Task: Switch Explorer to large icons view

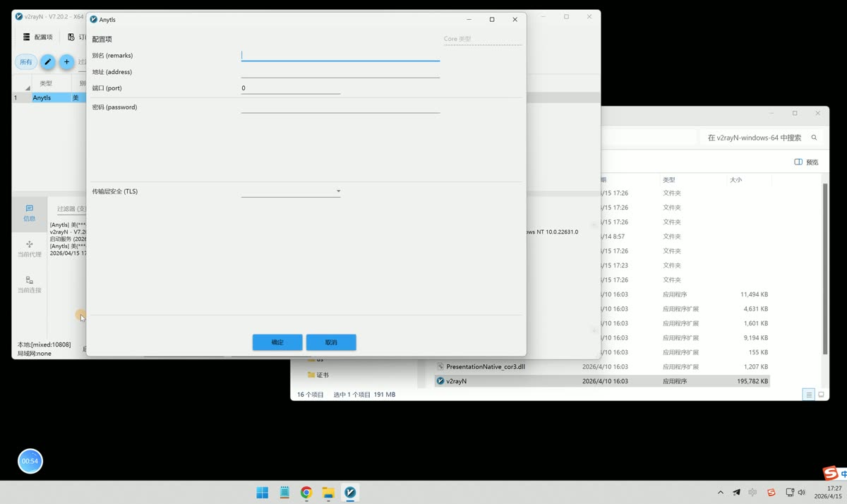Action: tap(821, 395)
